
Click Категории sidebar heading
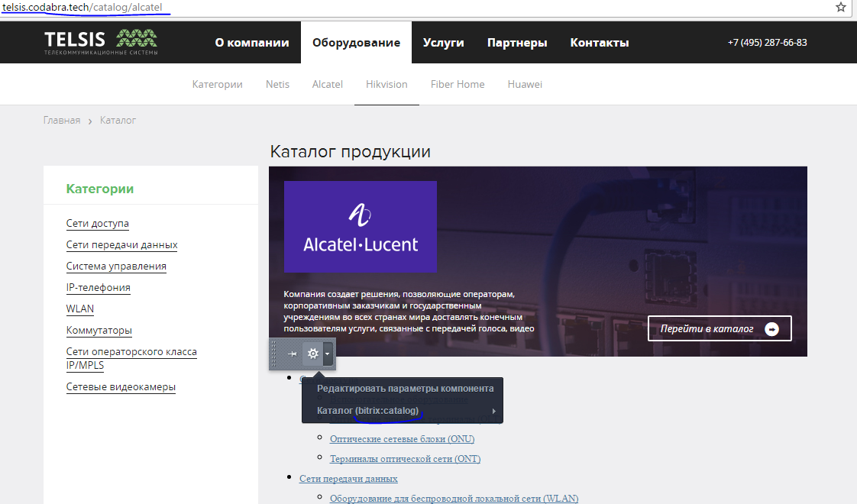(x=100, y=189)
